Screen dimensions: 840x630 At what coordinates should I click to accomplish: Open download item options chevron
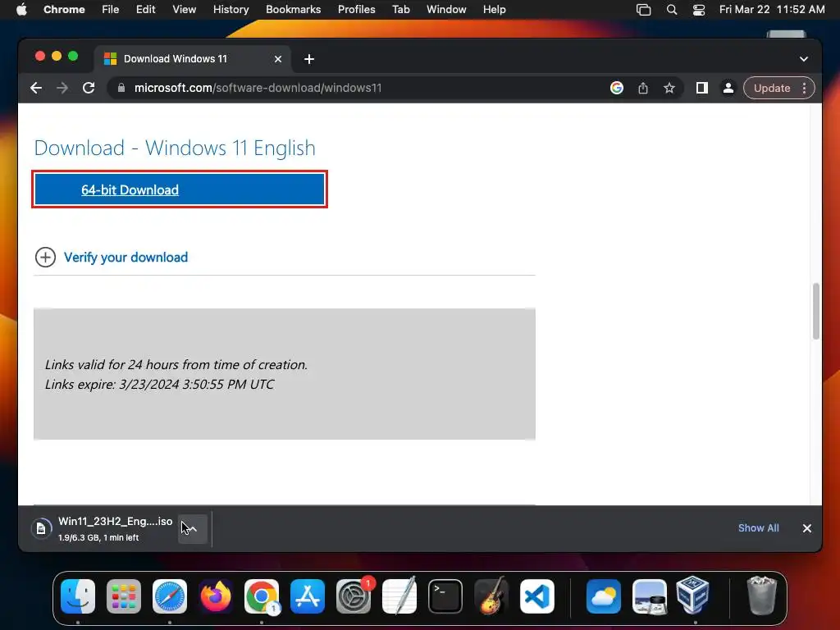click(x=193, y=529)
